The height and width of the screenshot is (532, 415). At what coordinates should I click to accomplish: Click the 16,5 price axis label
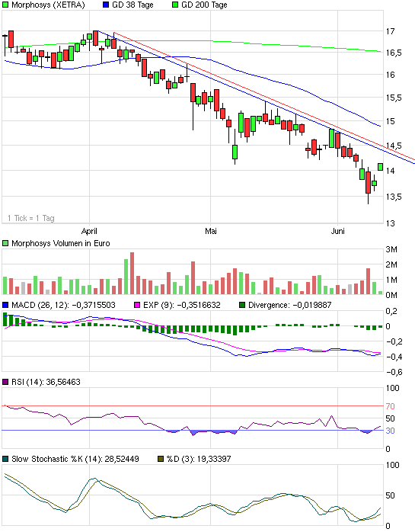click(394, 53)
